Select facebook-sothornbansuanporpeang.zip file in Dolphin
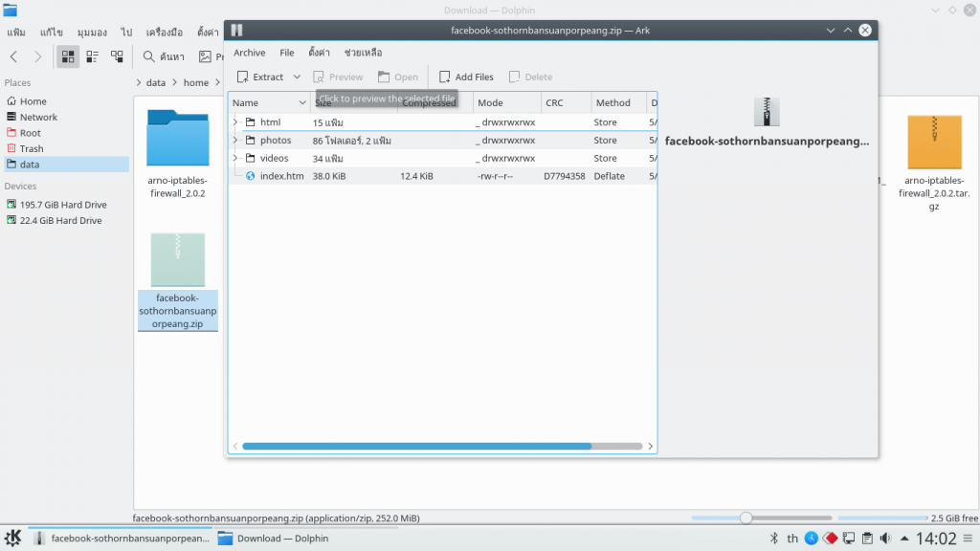The height and width of the screenshot is (551, 980). (177, 281)
